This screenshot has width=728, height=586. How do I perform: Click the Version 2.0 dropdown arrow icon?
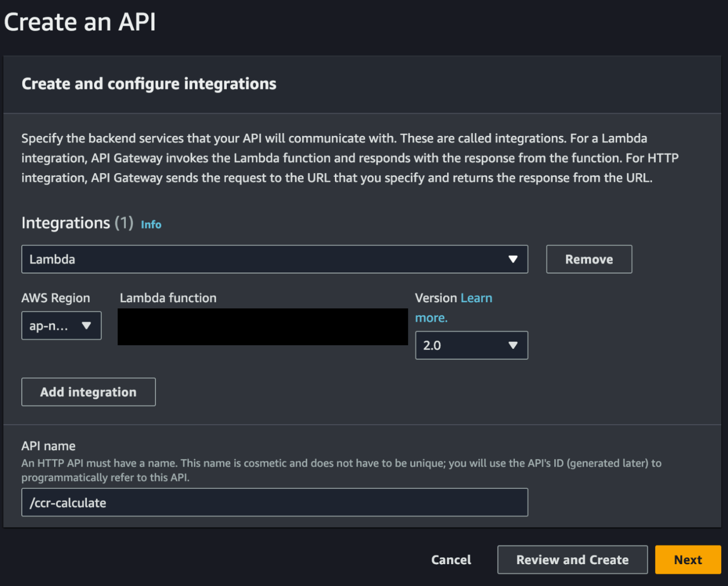coord(513,345)
